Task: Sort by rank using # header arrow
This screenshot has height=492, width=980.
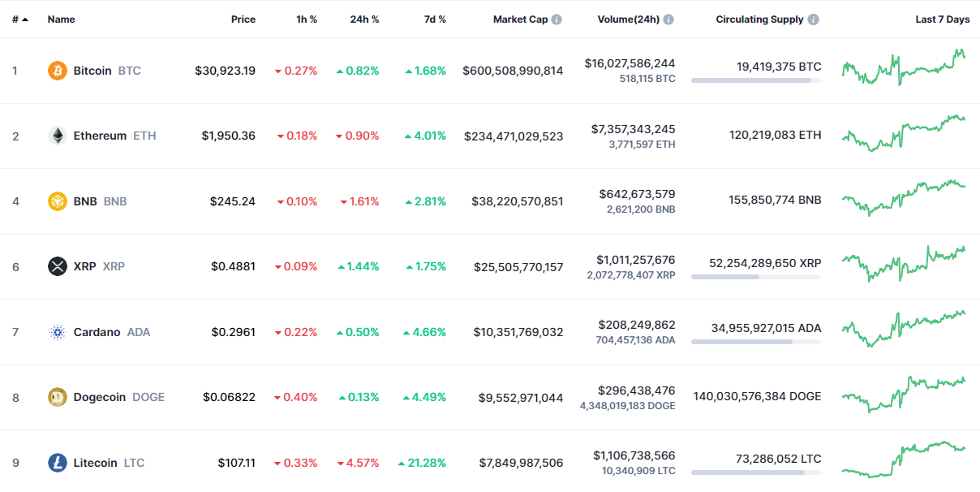Action: tap(20, 19)
